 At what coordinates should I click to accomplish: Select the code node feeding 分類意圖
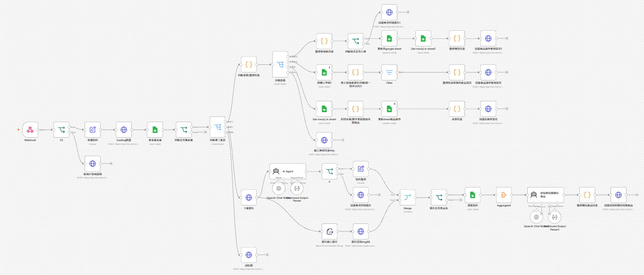(249, 64)
